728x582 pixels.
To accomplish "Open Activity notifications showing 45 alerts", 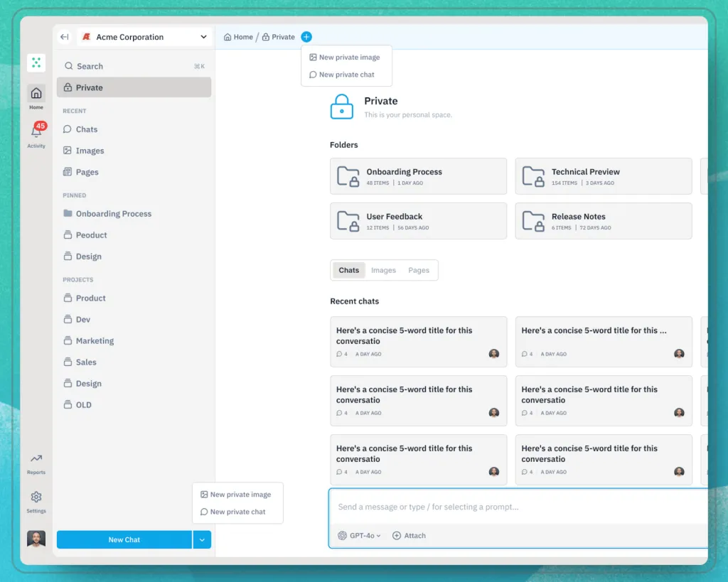I will [x=36, y=135].
